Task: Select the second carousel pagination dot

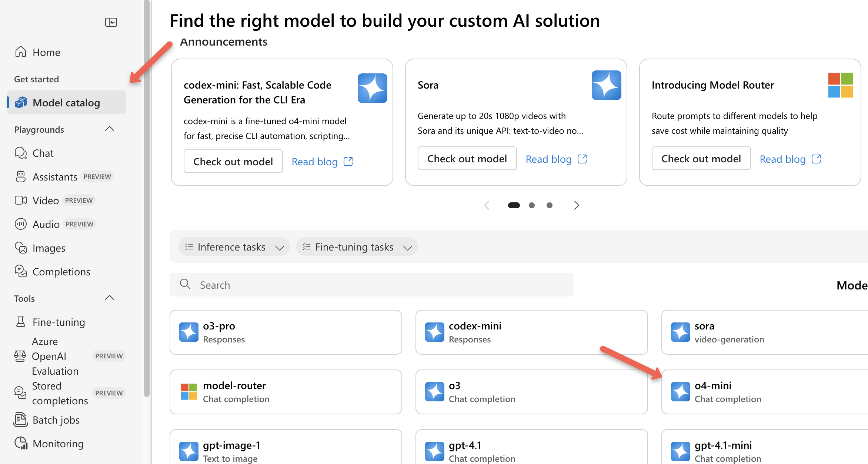Action: [532, 205]
